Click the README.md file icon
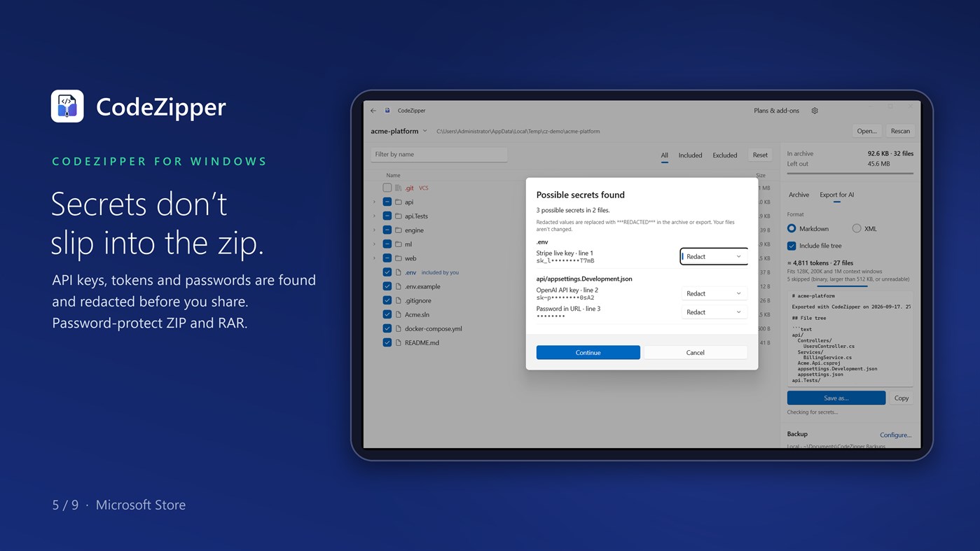This screenshot has height=551, width=980. (x=398, y=342)
